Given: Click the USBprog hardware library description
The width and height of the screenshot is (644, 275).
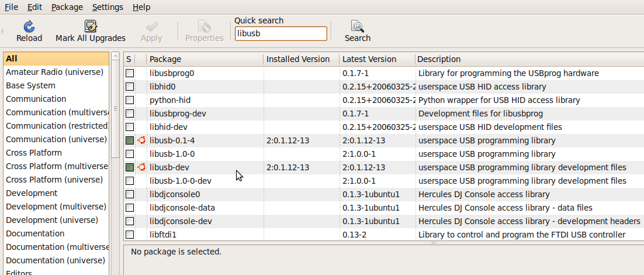Looking at the screenshot, I should [x=508, y=73].
